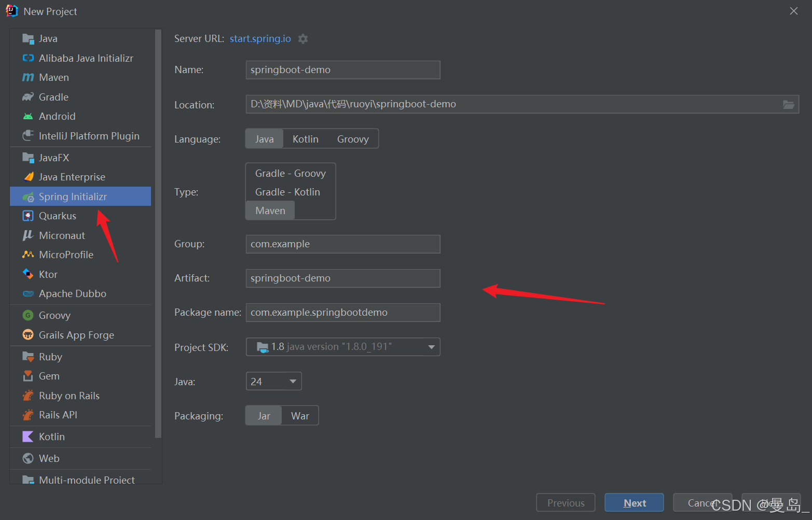This screenshot has width=812, height=520.
Task: Pick the JavaFX folder icon
Action: 28,158
